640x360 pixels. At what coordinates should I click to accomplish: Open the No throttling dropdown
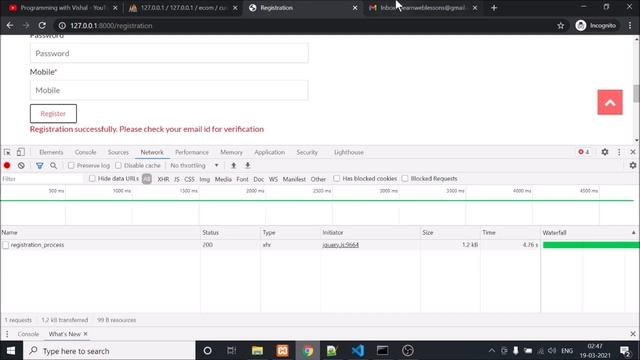click(x=194, y=165)
